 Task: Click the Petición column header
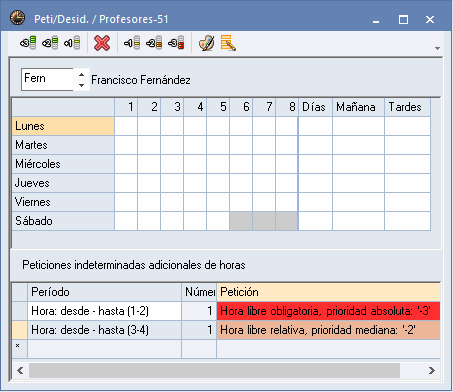[x=329, y=292]
